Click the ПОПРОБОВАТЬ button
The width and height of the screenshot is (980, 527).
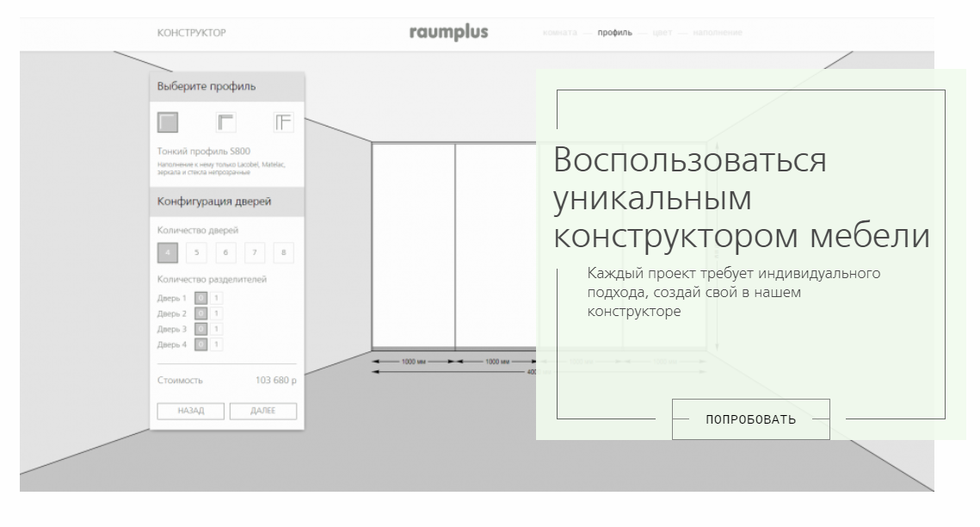tap(750, 419)
